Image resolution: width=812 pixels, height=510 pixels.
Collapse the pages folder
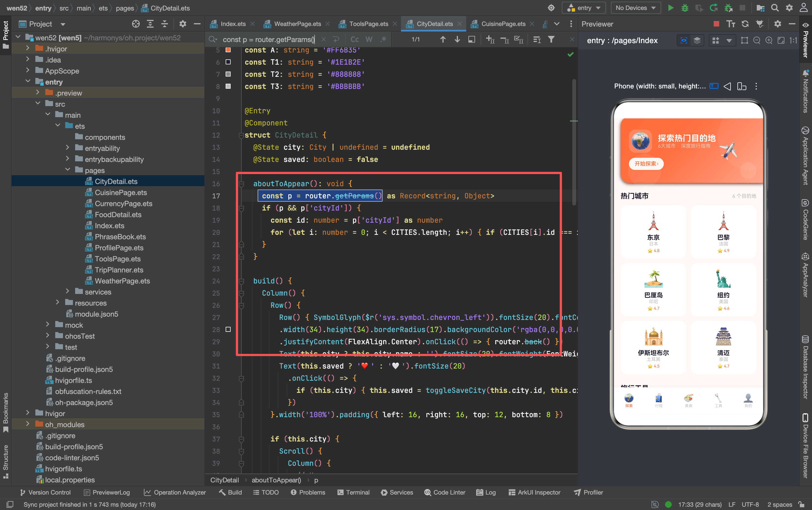coord(67,170)
